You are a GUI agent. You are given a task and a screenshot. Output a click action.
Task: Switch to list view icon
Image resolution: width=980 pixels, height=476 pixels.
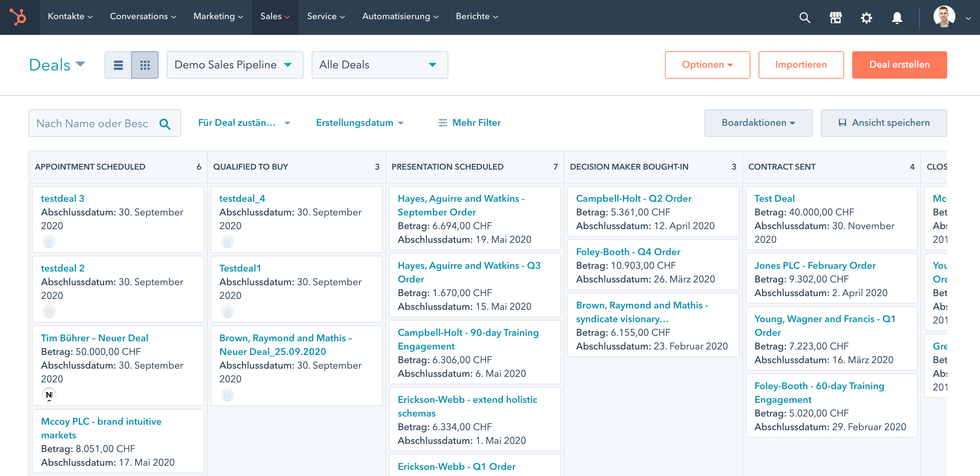tap(118, 65)
